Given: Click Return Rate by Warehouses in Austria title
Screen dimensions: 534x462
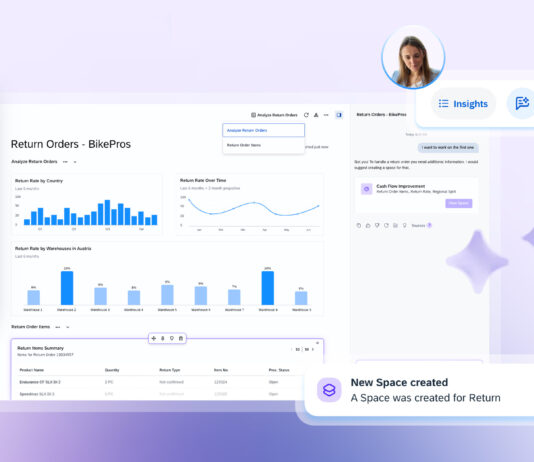Looking at the screenshot, I should 53,249.
